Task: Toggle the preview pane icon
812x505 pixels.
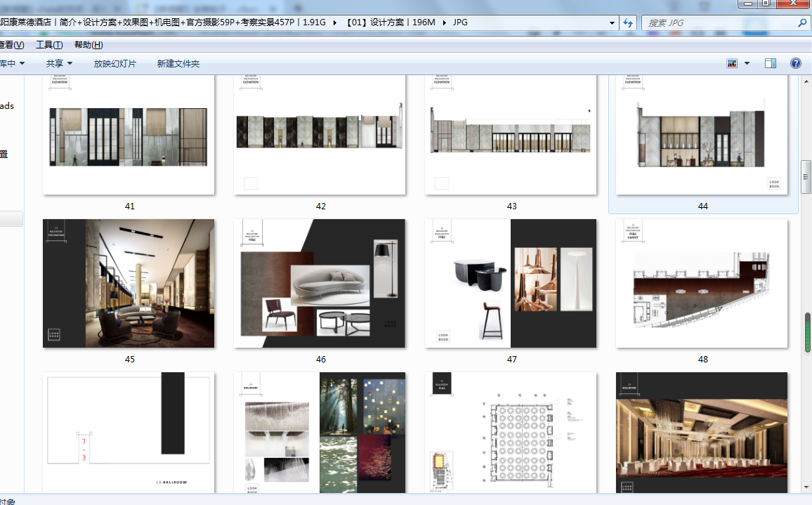Action: pyautogui.click(x=771, y=63)
